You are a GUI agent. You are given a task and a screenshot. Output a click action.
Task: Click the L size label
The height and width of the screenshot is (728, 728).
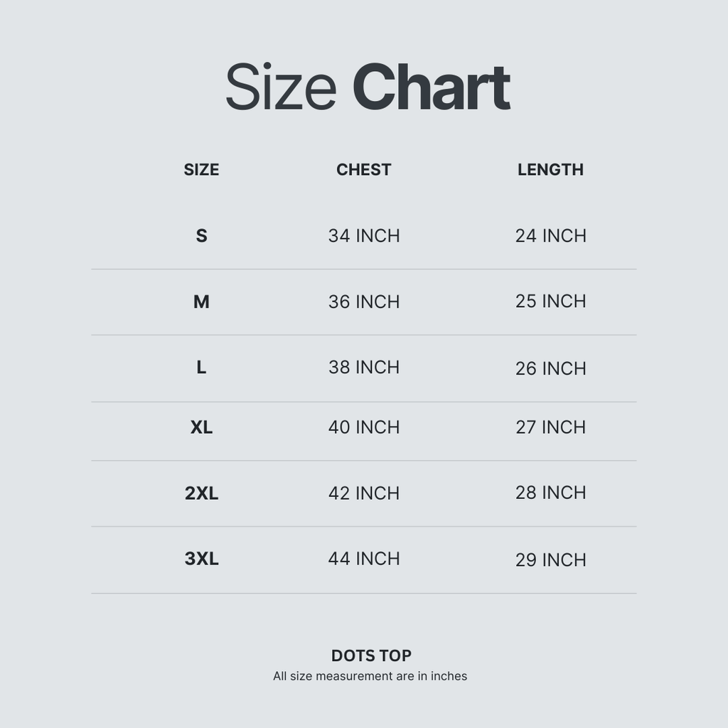[x=201, y=368]
